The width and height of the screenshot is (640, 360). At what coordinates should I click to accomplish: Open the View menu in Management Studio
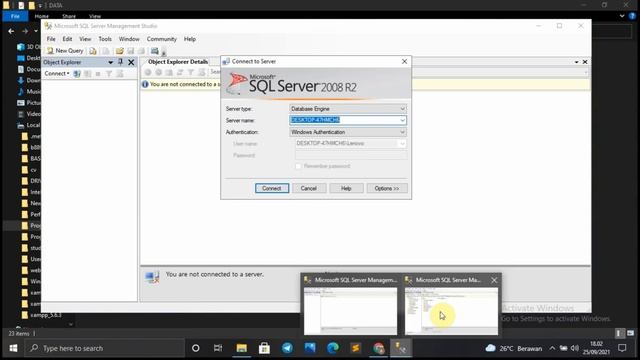(x=85, y=39)
